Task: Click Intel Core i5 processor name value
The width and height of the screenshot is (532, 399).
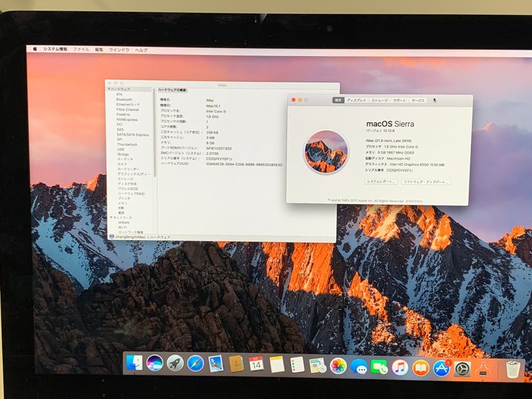Action: (216, 111)
